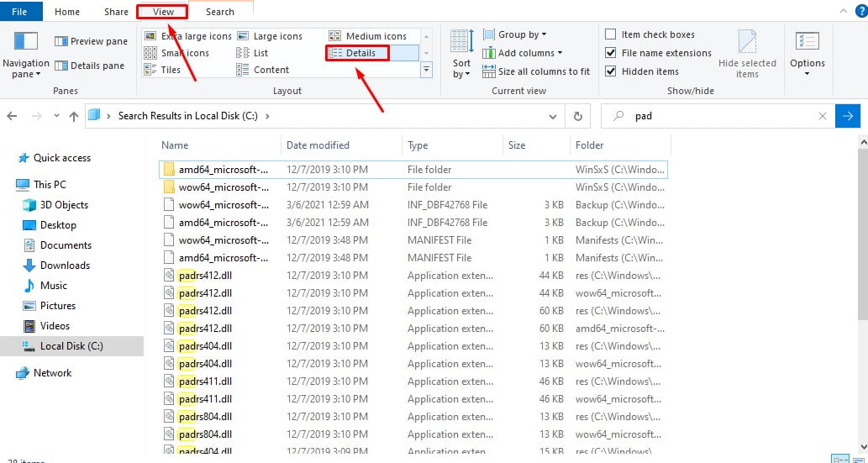Viewport: 868px width, 463px height.
Task: Open 3D Objects in the sidebar
Action: 55,205
